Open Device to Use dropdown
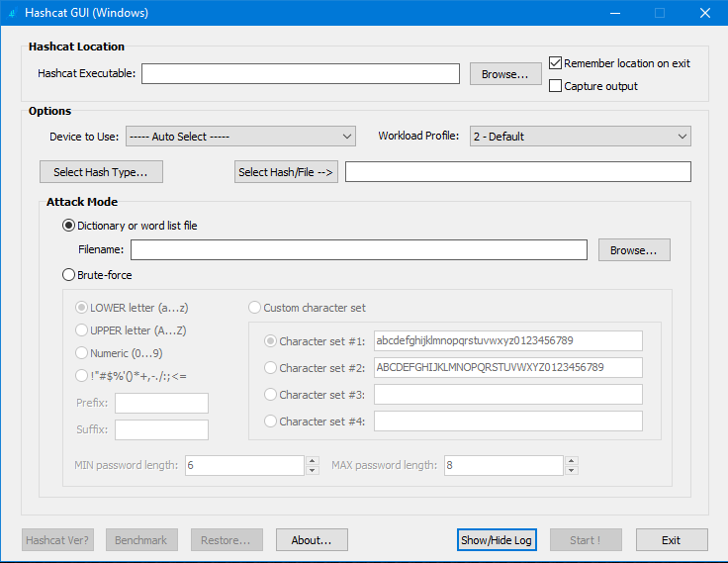 click(x=240, y=137)
